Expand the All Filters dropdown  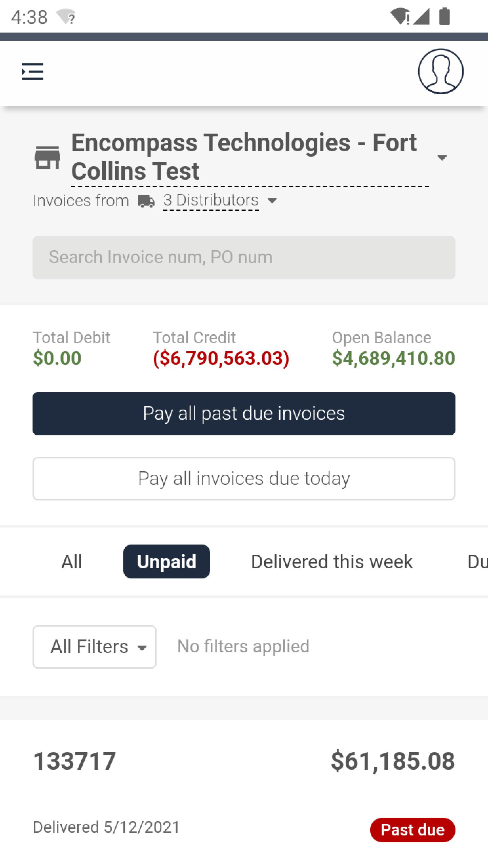click(94, 647)
